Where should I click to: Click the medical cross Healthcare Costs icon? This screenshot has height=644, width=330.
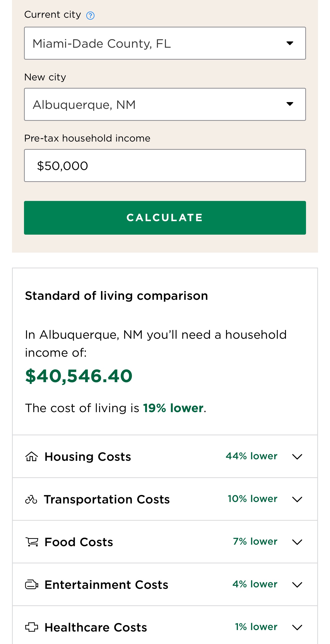(x=32, y=627)
